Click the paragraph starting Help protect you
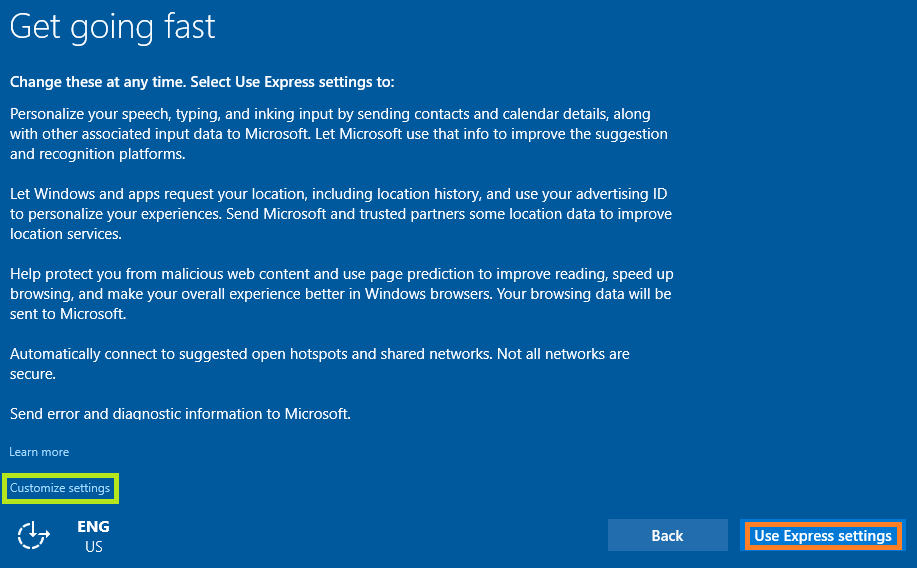This screenshot has height=568, width=917. [x=340, y=294]
